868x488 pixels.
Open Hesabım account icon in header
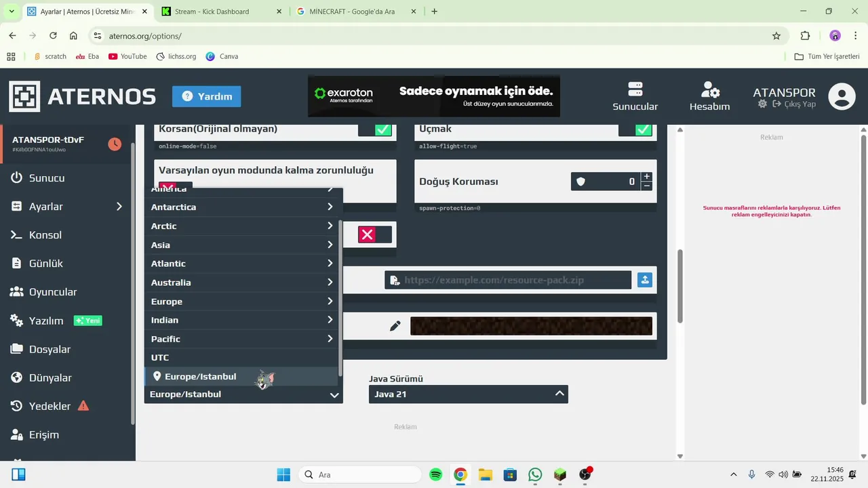[x=710, y=89]
